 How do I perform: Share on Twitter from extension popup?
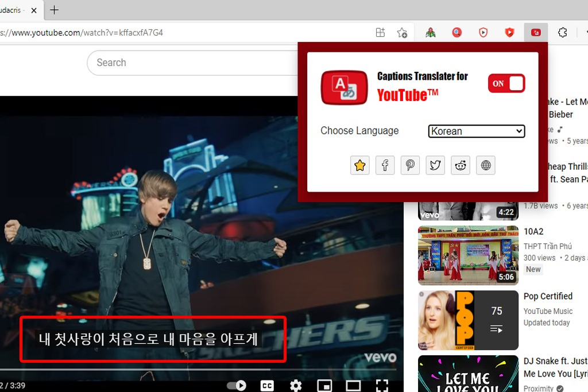[x=435, y=165]
